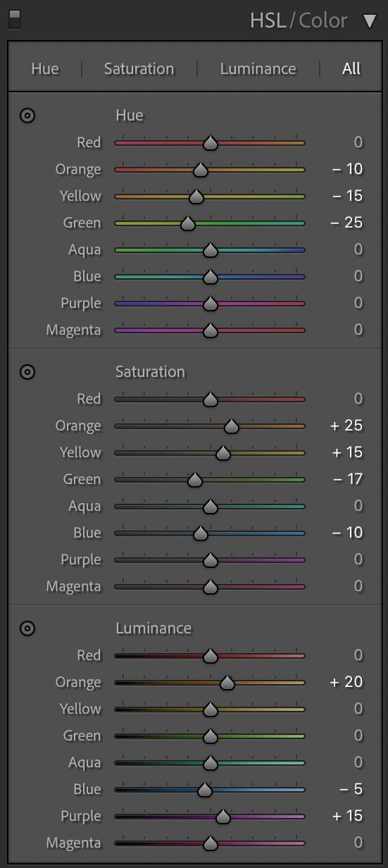Click the Orange hue value field showing -10
388x868 pixels.
tap(346, 170)
